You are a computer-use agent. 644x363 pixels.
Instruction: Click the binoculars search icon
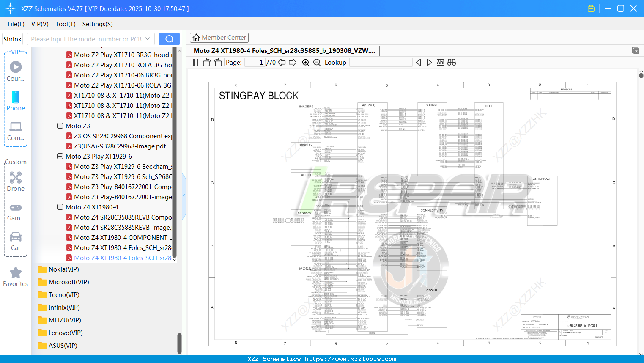(x=452, y=63)
